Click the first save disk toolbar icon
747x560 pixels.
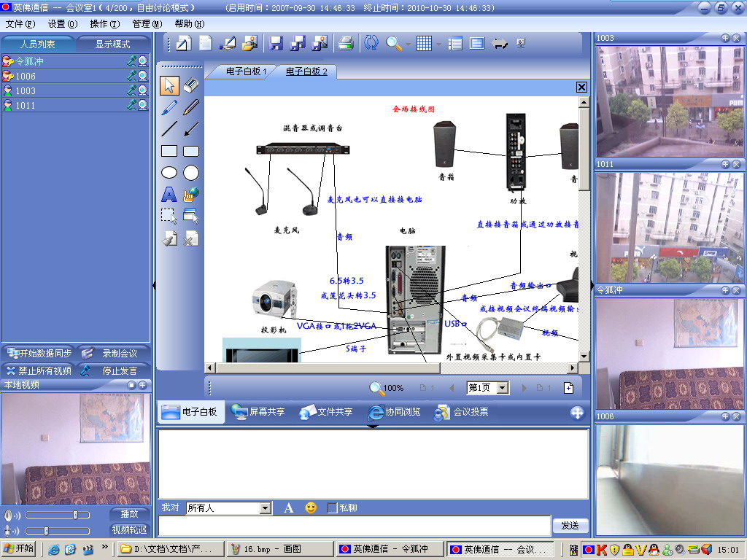click(x=276, y=43)
